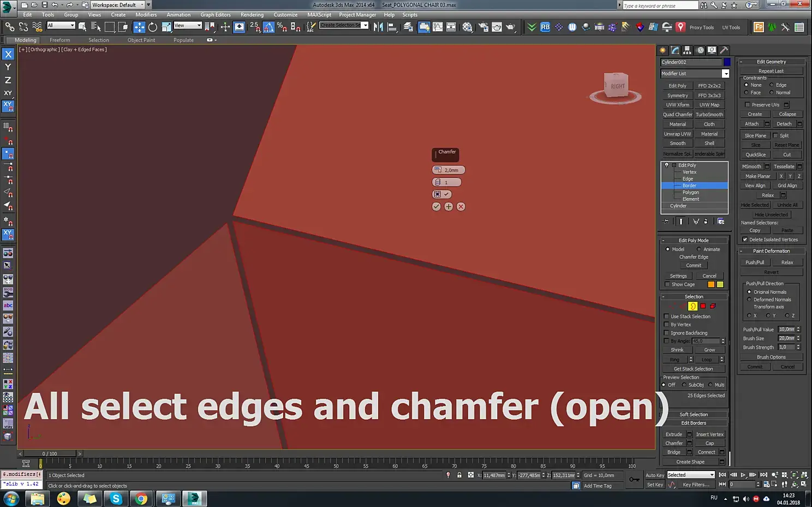812x507 pixels.
Task: Click the Windows Start button
Action: click(x=11, y=499)
